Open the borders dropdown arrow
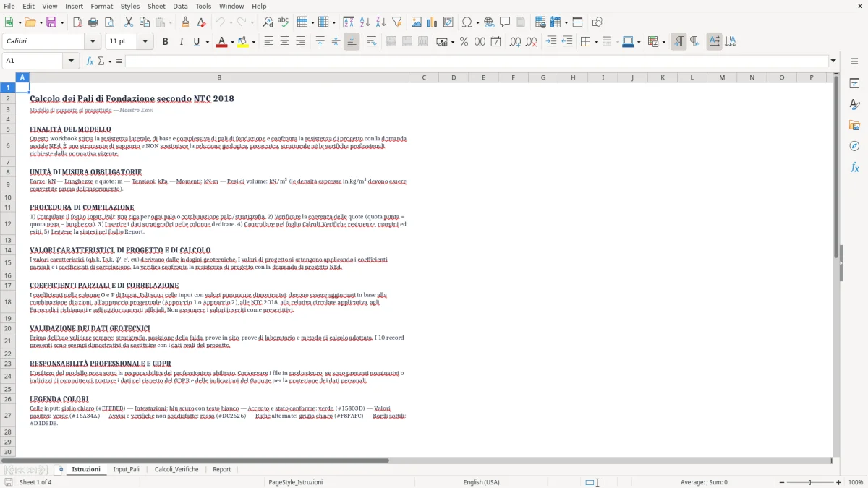The width and height of the screenshot is (868, 488). click(596, 42)
